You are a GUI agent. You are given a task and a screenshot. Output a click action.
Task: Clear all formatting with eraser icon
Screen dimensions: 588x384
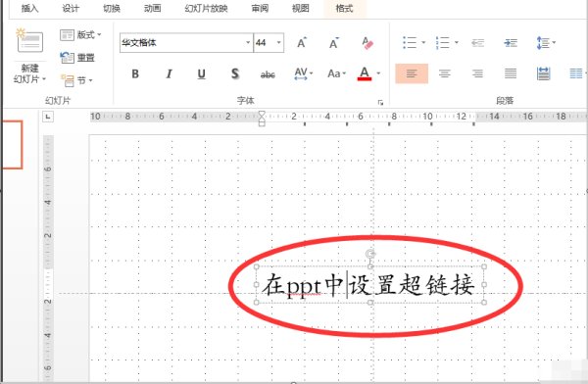[367, 43]
